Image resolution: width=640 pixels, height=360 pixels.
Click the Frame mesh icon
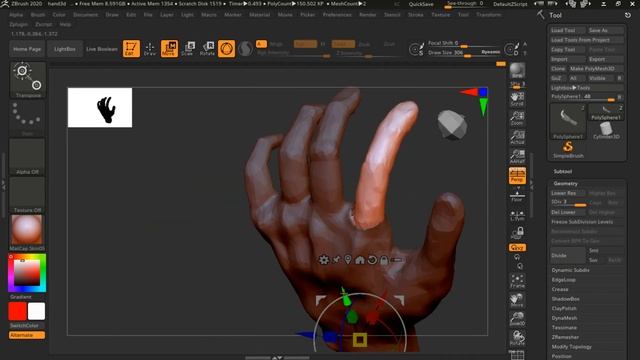point(517,281)
